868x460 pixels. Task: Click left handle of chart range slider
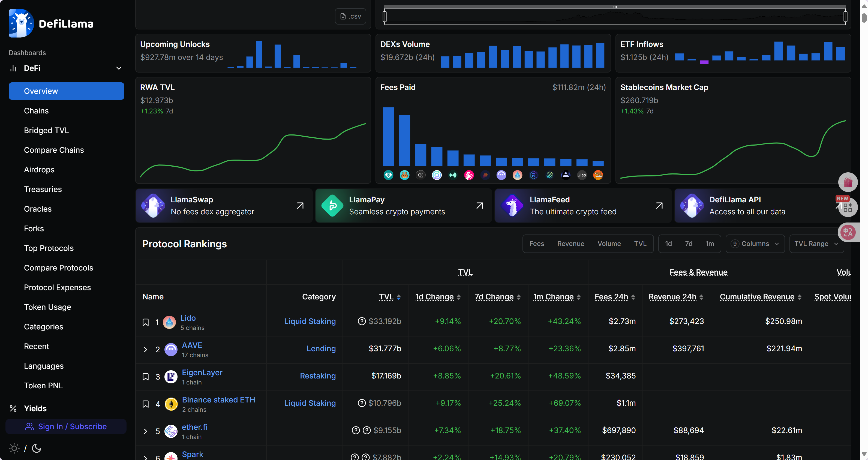(x=385, y=16)
